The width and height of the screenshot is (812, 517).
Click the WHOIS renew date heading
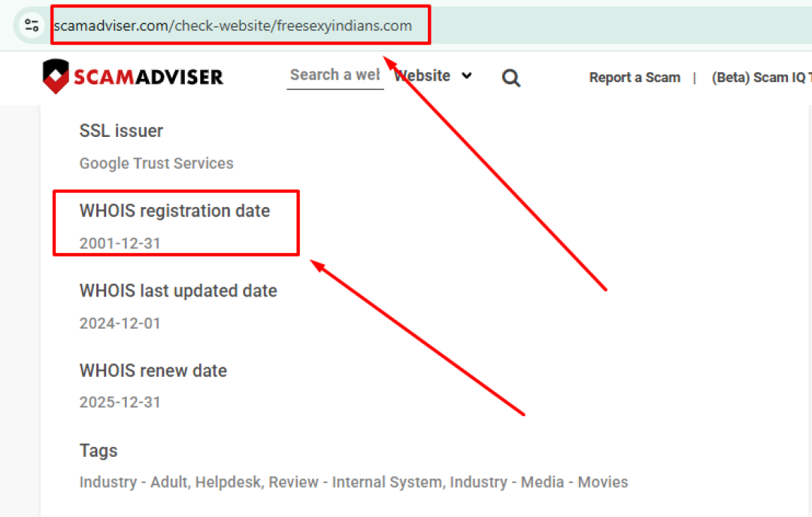tap(153, 370)
